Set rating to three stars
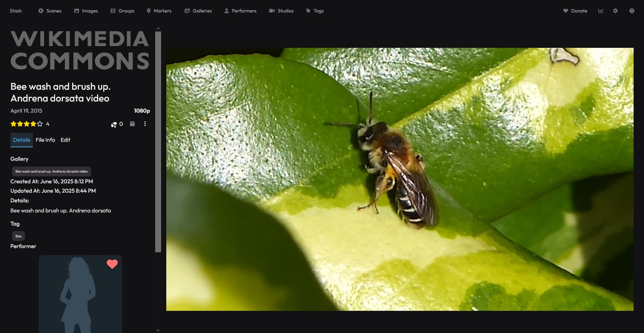 click(x=27, y=124)
